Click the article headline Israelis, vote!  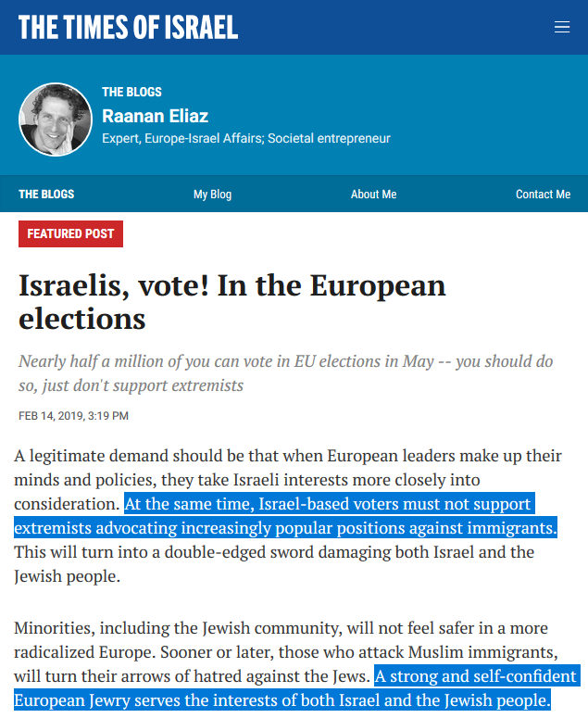coord(232,302)
